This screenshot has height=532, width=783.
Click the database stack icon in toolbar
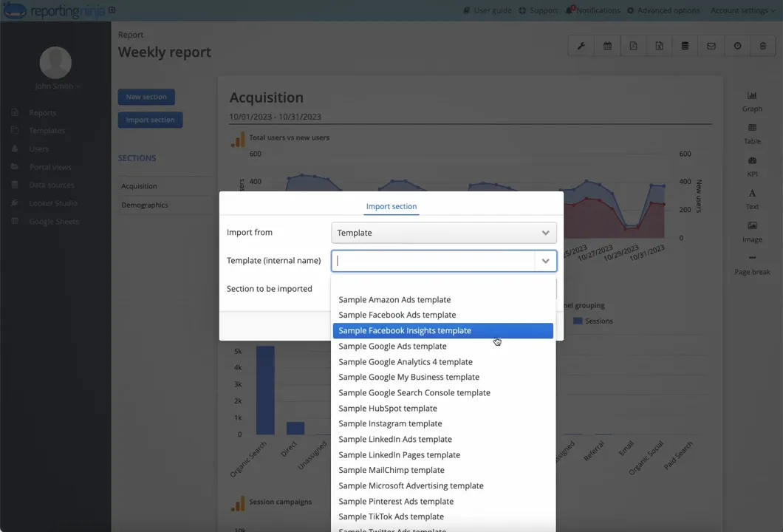[685, 46]
